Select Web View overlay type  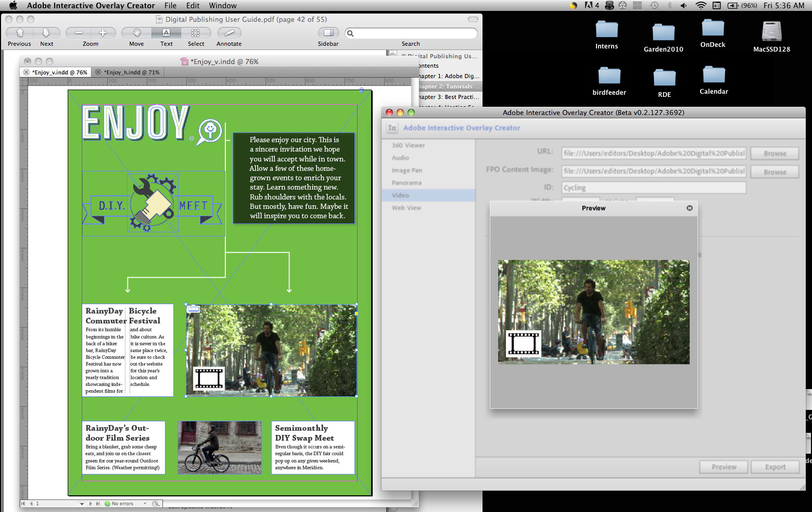406,208
